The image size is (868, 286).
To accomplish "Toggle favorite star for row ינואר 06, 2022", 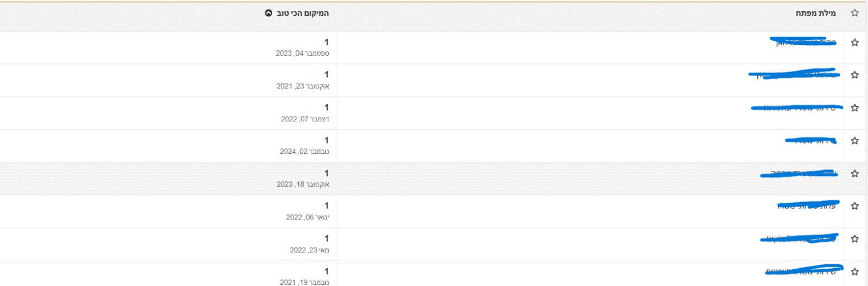I will pos(855,206).
